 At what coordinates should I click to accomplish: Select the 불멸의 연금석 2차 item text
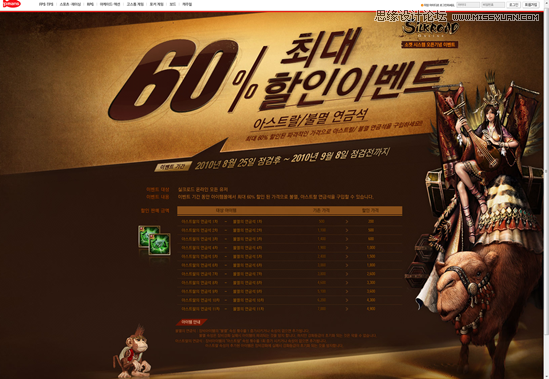[247, 230]
